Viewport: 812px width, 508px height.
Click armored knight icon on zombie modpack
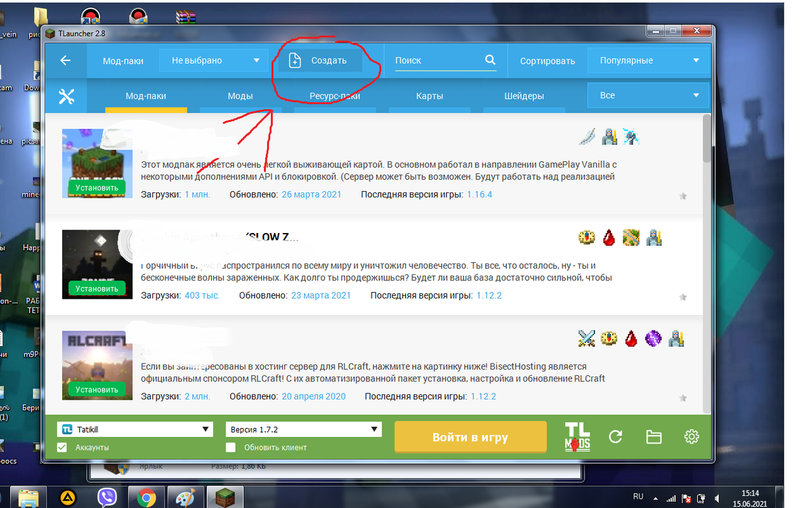tap(653, 238)
